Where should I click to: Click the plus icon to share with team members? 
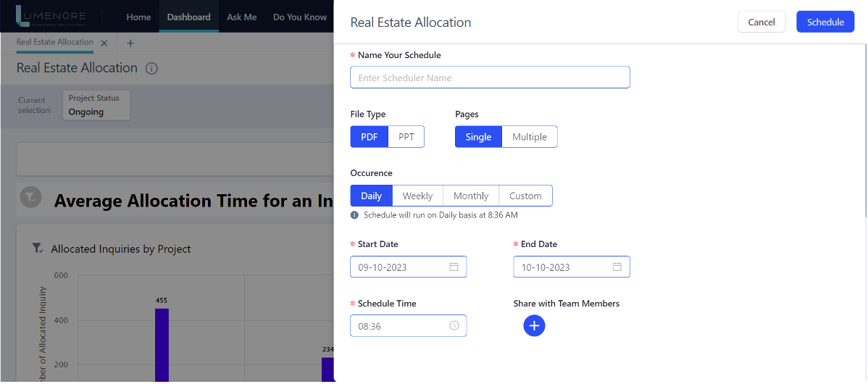tap(534, 326)
